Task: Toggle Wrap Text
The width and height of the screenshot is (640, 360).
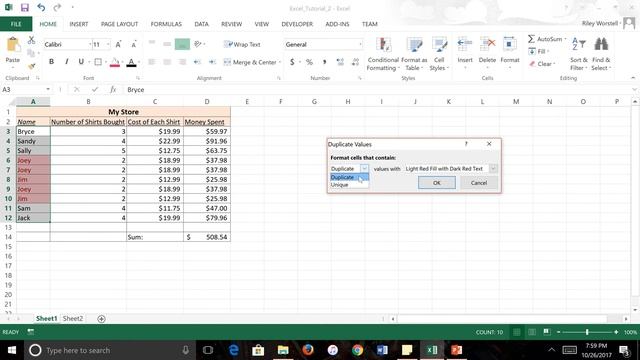Action: [x=242, y=44]
